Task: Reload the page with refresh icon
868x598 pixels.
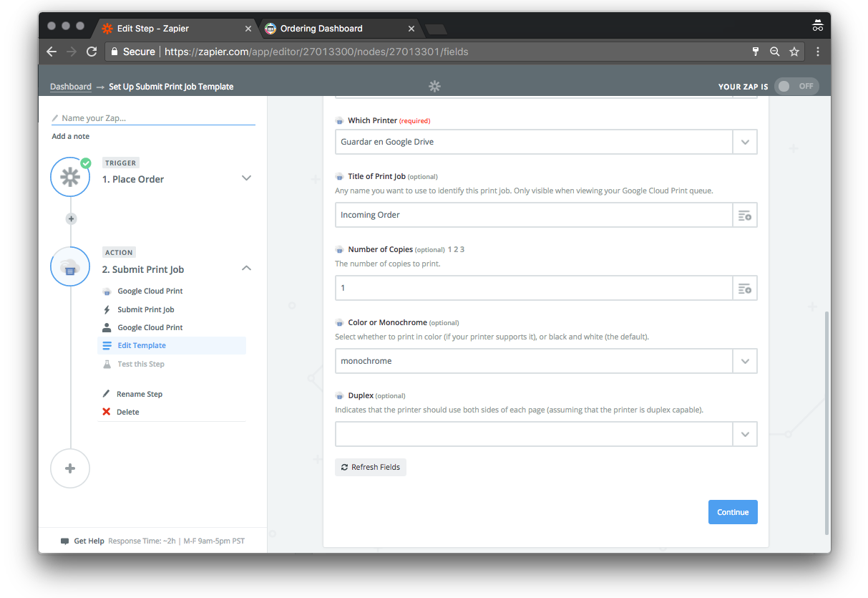Action: point(92,52)
